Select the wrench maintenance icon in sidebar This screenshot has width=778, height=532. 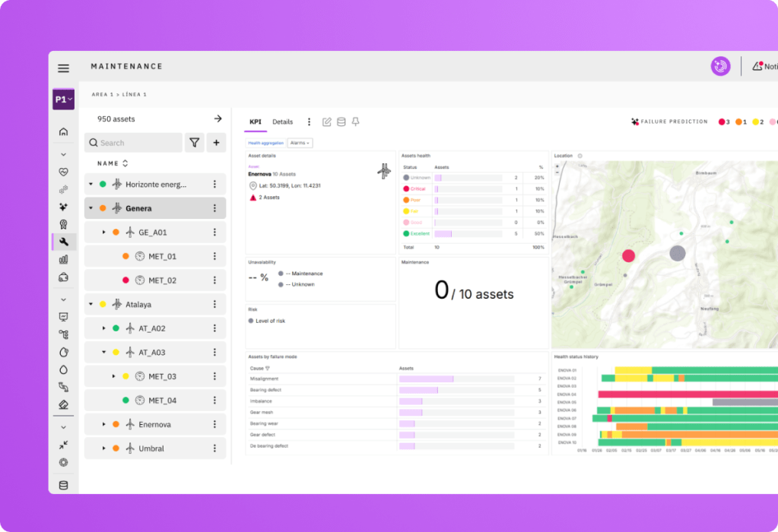(63, 242)
